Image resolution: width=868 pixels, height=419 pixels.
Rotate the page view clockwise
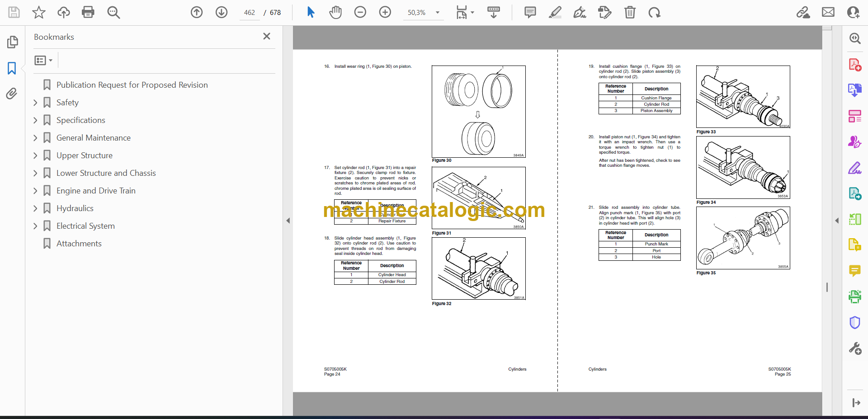[654, 12]
